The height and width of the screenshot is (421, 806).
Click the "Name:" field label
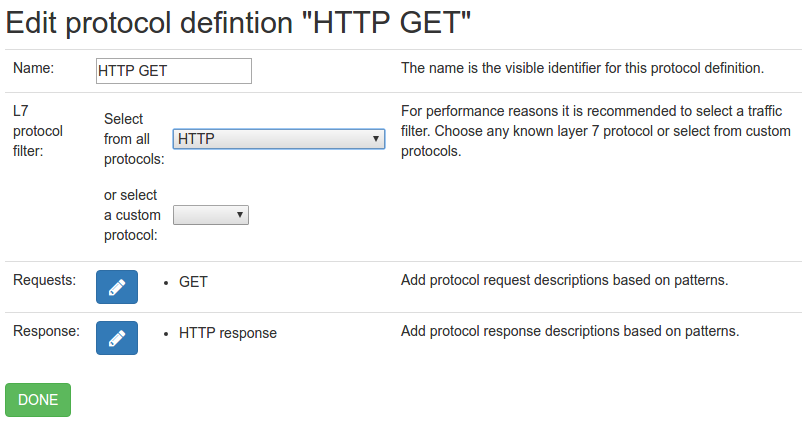tap(33, 68)
